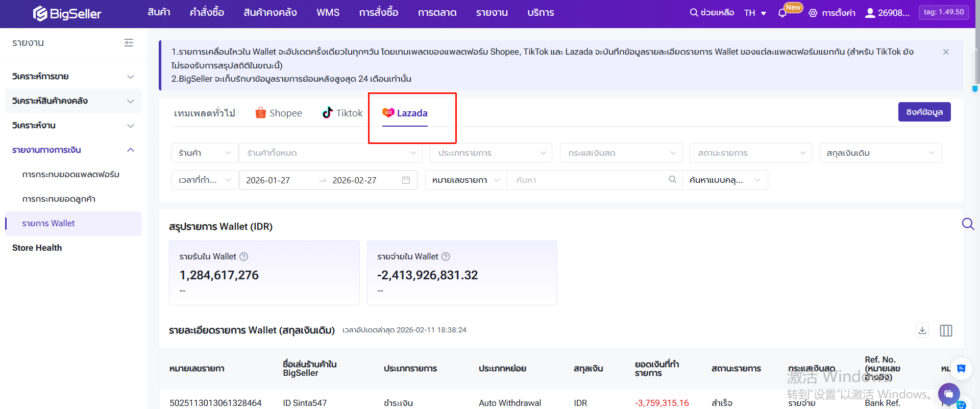This screenshot has height=409, width=980.
Task: Click the notification bell icon
Action: tap(782, 13)
